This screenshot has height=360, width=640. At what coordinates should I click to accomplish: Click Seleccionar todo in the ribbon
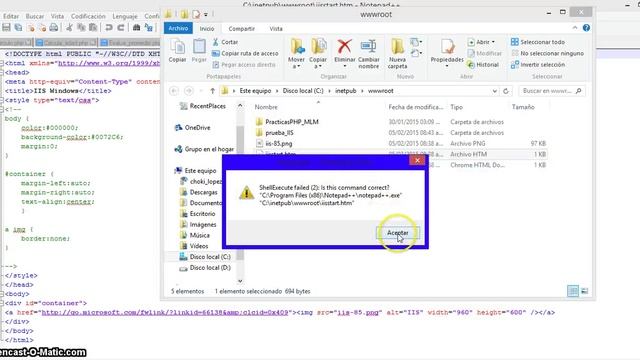pos(538,42)
